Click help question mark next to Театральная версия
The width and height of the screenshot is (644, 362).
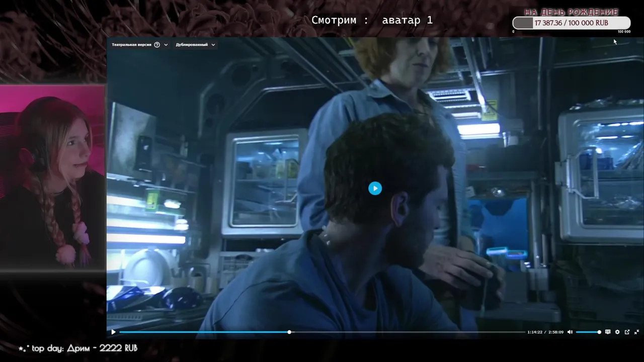[x=157, y=45]
